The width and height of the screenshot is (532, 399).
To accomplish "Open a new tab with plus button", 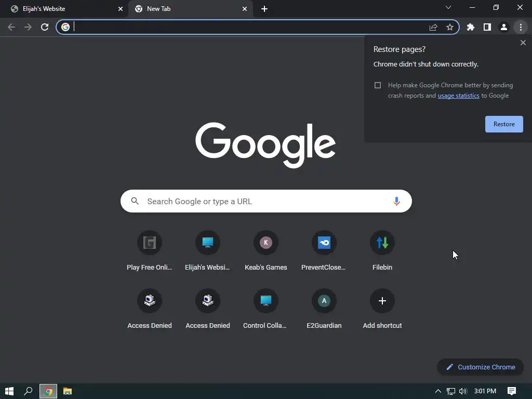I will (264, 9).
